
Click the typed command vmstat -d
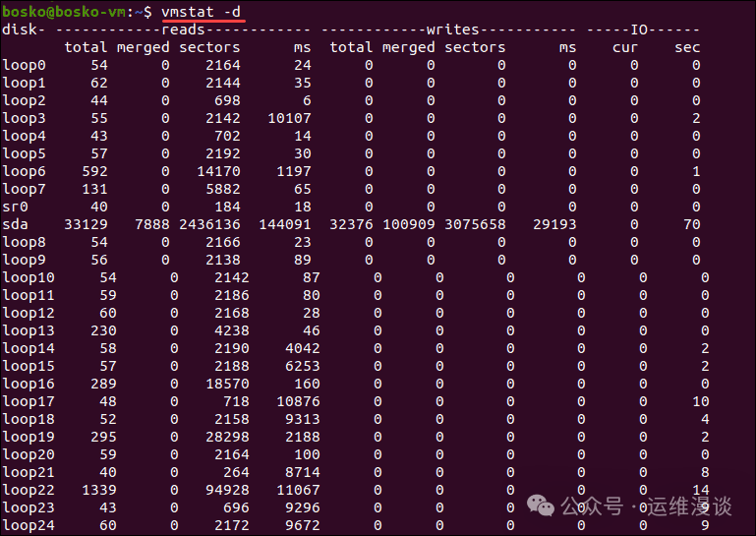click(x=202, y=12)
